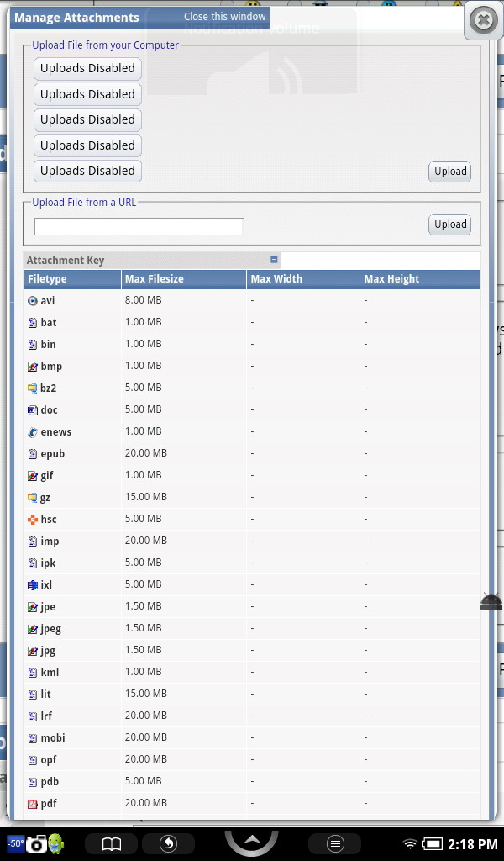Image resolution: width=504 pixels, height=861 pixels.
Task: Tap the 2:18 PM clock
Action: click(x=473, y=844)
